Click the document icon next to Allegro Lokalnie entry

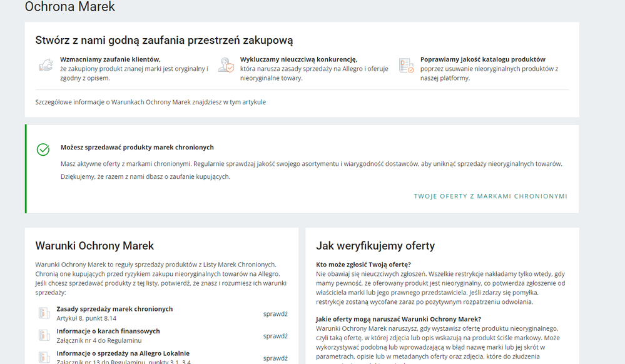43,357
